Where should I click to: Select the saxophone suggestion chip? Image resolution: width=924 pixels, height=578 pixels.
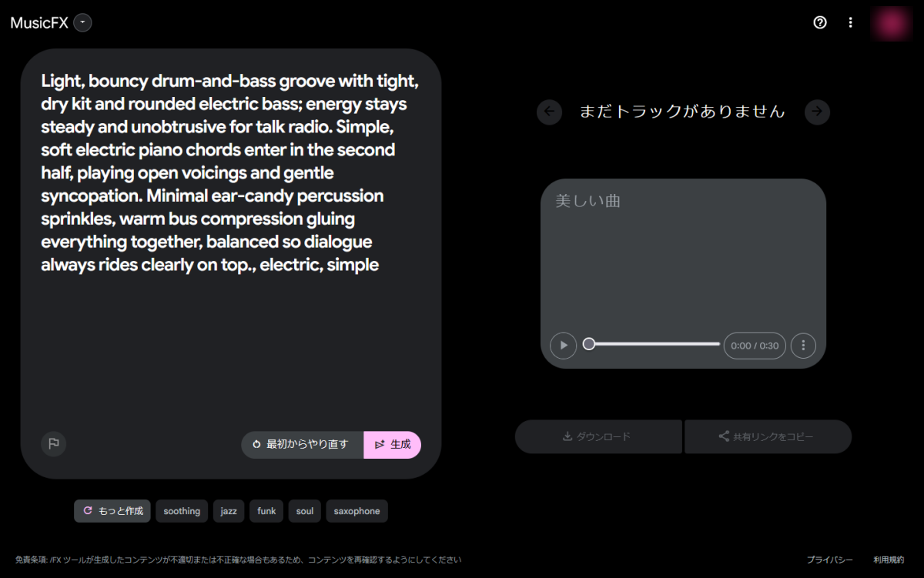point(357,511)
